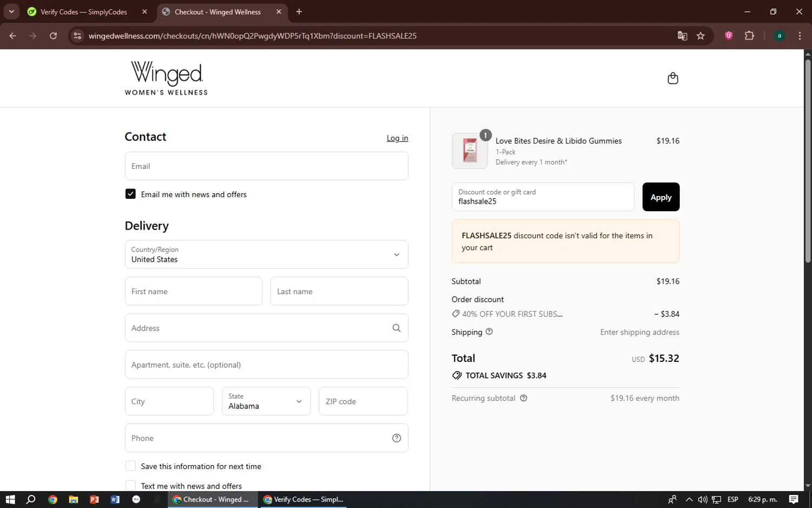812x508 pixels.
Task: Open the Chrome profile avatar
Action: tap(779, 36)
